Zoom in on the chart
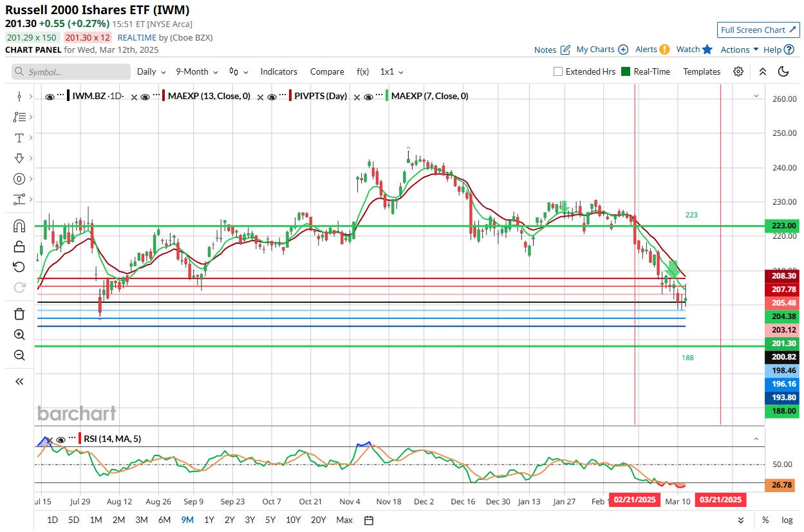This screenshot has height=532, width=804. [x=19, y=335]
